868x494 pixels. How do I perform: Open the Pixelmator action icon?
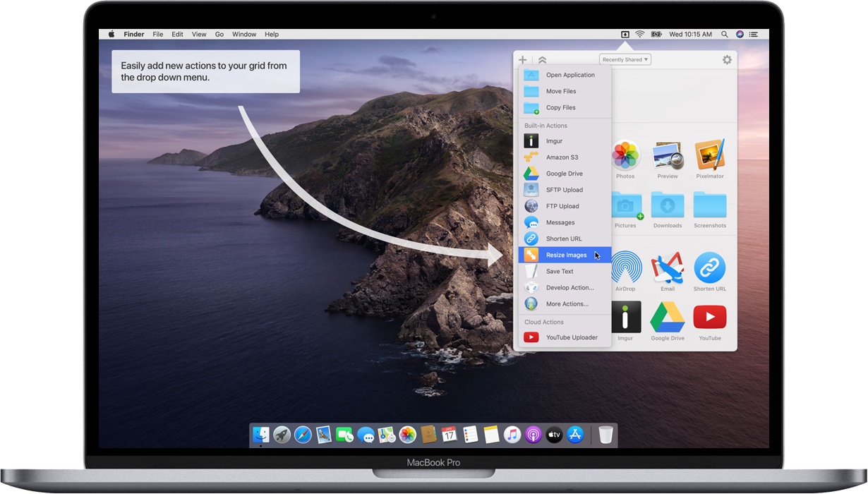point(710,157)
